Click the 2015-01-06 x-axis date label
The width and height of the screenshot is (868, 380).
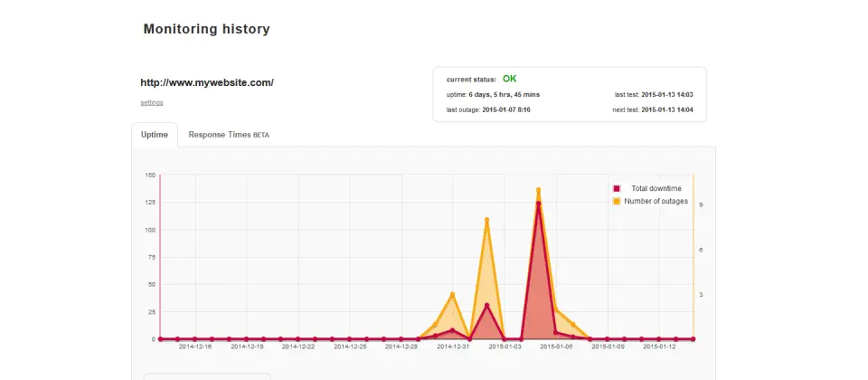pyautogui.click(x=556, y=347)
